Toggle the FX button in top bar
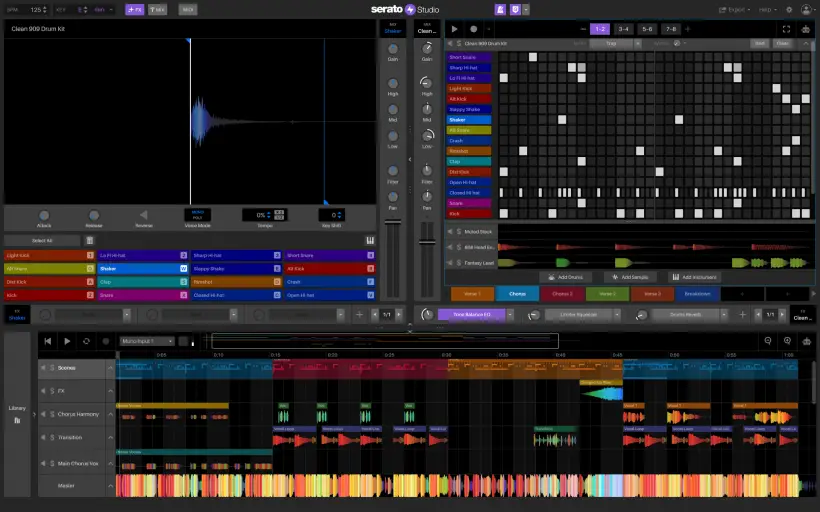Viewport: 820px width, 512px height. [x=134, y=9]
